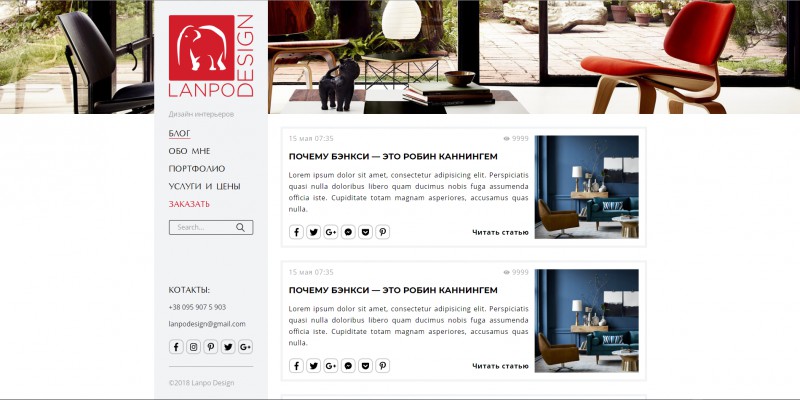The height and width of the screenshot is (400, 800).
Task: Share second article via Messenger
Action: pyautogui.click(x=348, y=366)
